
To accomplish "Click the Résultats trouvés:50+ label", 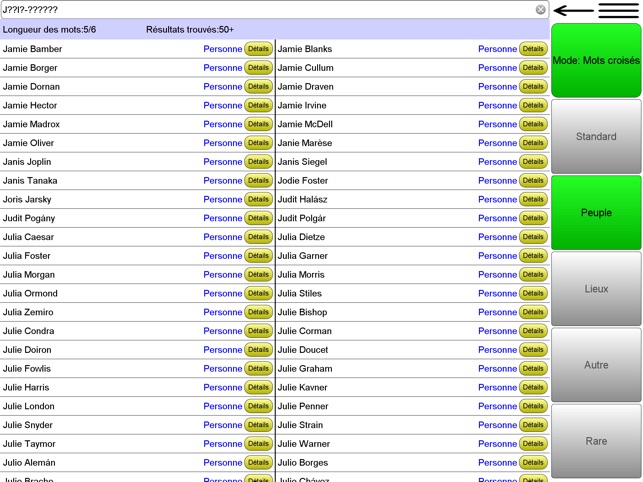I will [x=190, y=30].
